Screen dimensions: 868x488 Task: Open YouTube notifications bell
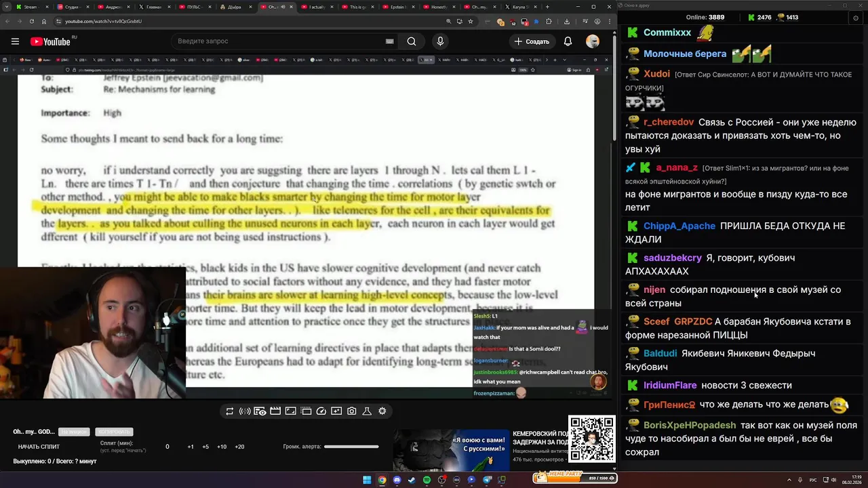pos(568,41)
